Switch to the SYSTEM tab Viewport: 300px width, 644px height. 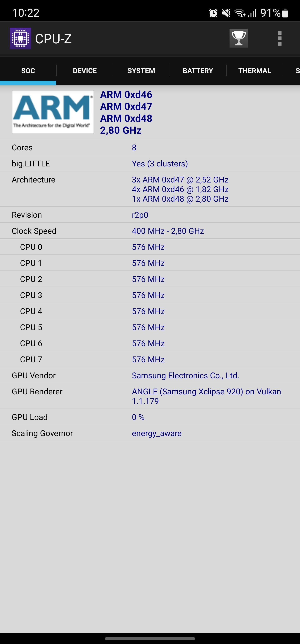pos(141,71)
